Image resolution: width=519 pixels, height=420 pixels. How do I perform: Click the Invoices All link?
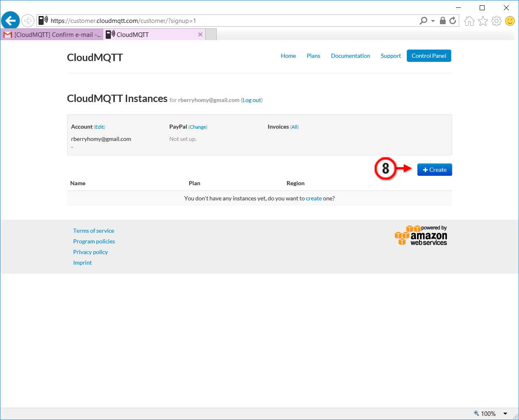(295, 127)
